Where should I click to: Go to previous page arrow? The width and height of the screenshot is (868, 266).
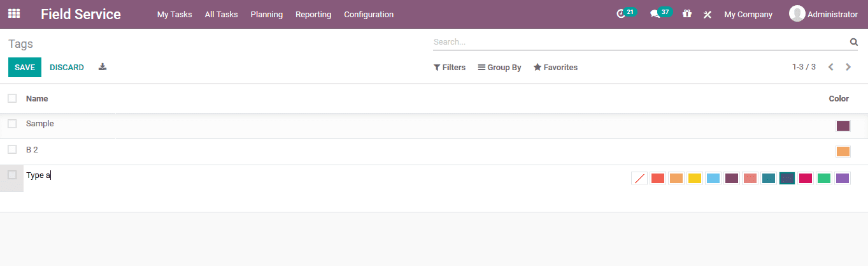pos(830,67)
